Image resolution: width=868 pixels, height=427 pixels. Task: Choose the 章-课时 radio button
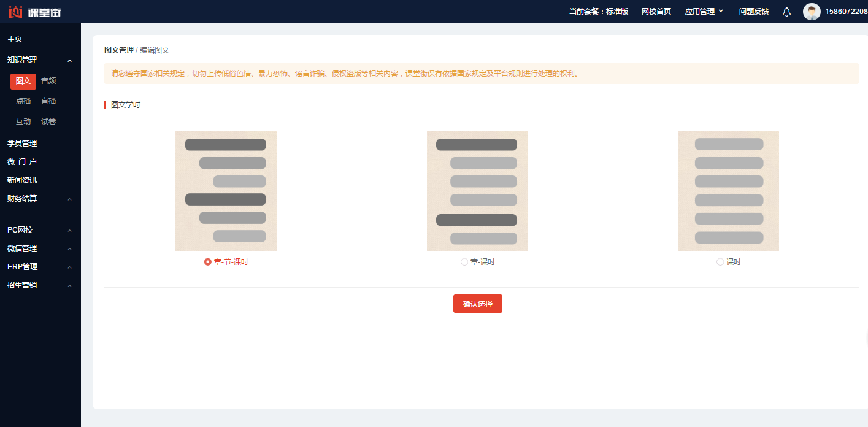click(464, 262)
